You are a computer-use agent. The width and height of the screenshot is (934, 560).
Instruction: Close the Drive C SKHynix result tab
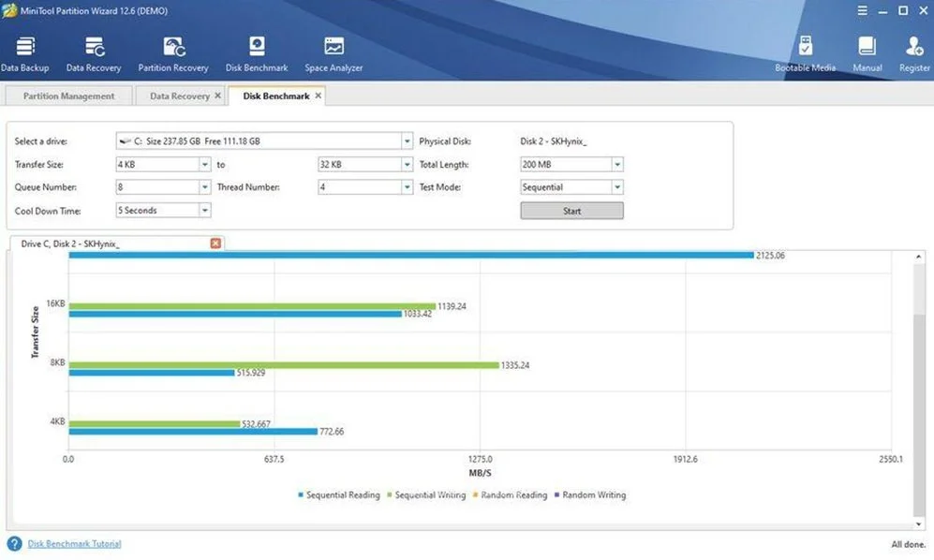click(x=215, y=243)
